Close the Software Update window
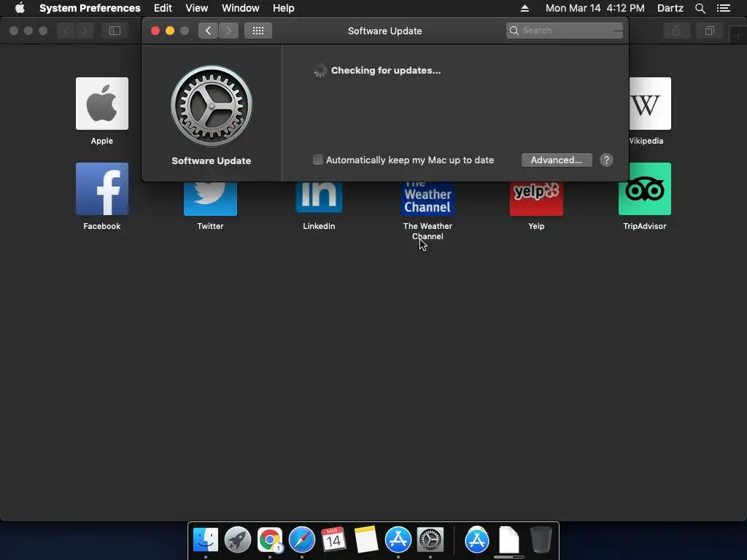 [x=155, y=31]
